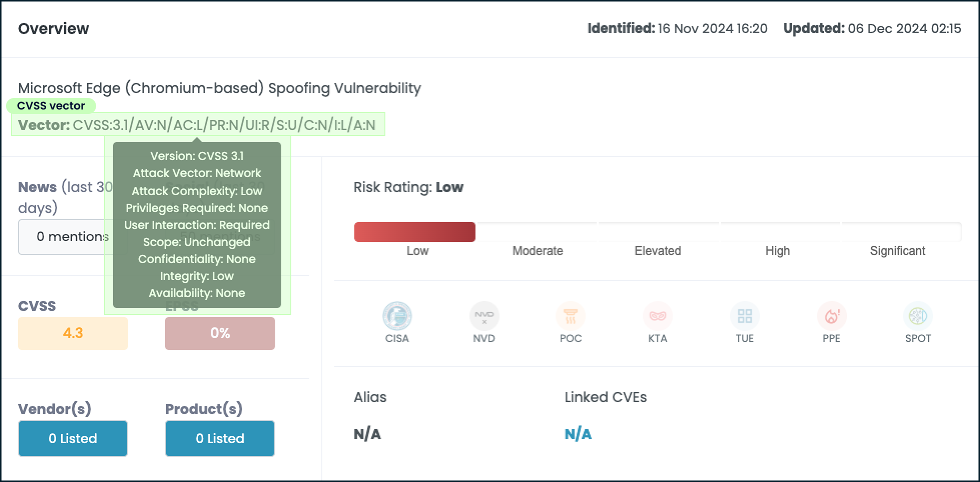980x482 pixels.
Task: Open the Linked CVEs N/A link
Action: pos(578,434)
